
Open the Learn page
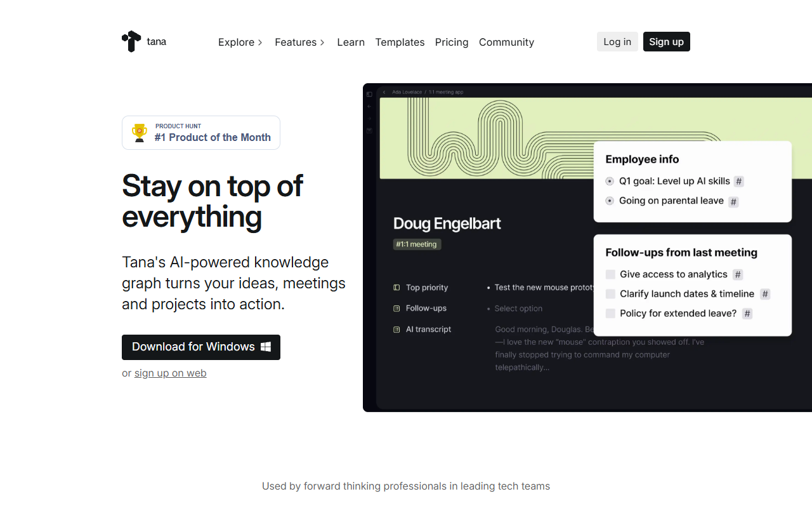[x=351, y=42]
